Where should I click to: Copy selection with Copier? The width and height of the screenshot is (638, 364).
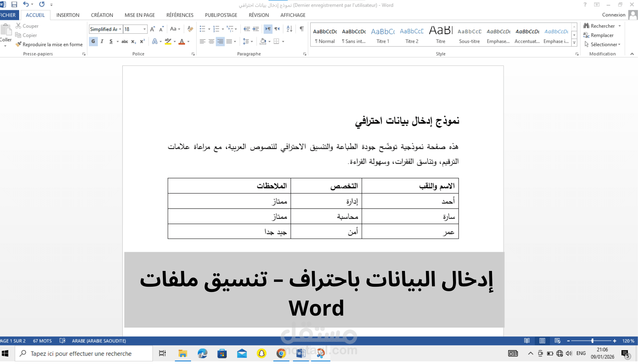(x=26, y=35)
